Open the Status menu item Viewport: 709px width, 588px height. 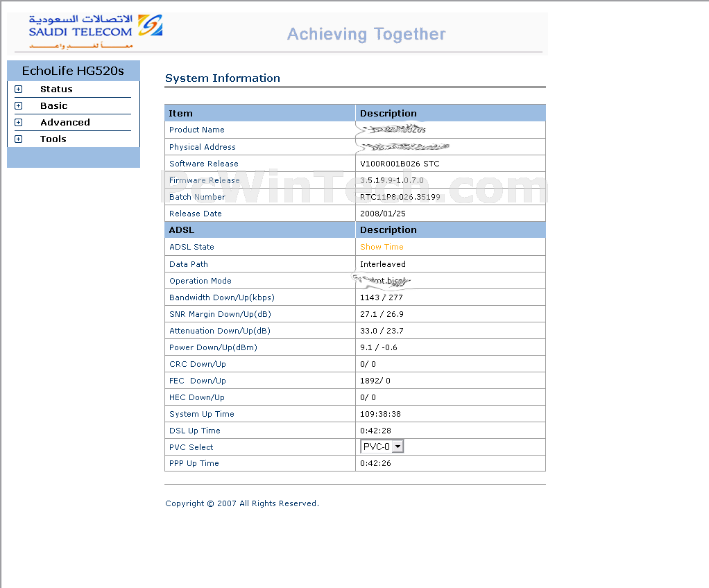(x=56, y=89)
